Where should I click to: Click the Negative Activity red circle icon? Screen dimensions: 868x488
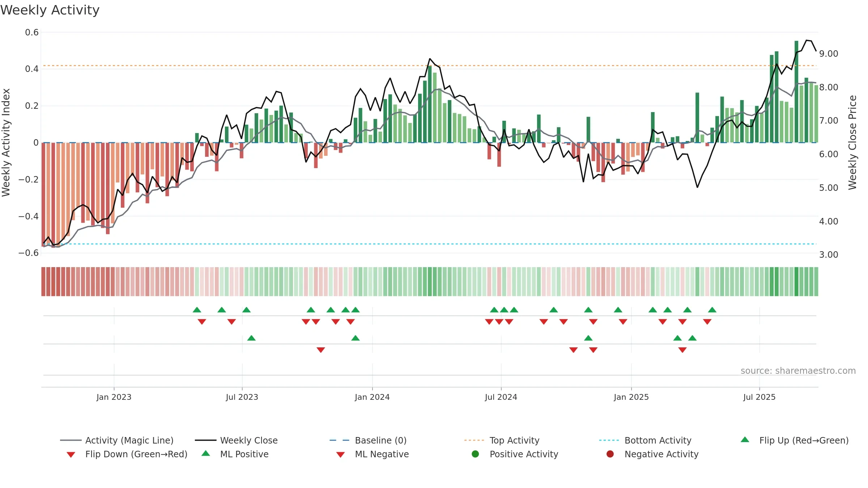point(610,454)
